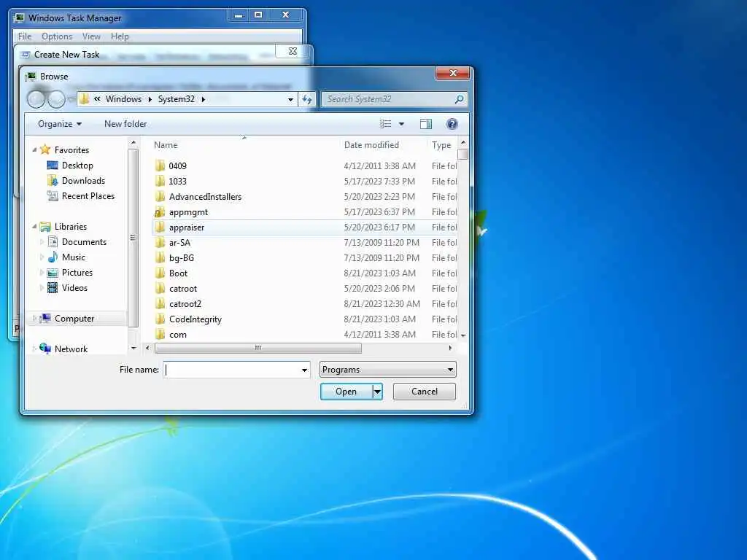Click the file list vertical scroll down arrow
This screenshot has width=747, height=560.
[463, 335]
